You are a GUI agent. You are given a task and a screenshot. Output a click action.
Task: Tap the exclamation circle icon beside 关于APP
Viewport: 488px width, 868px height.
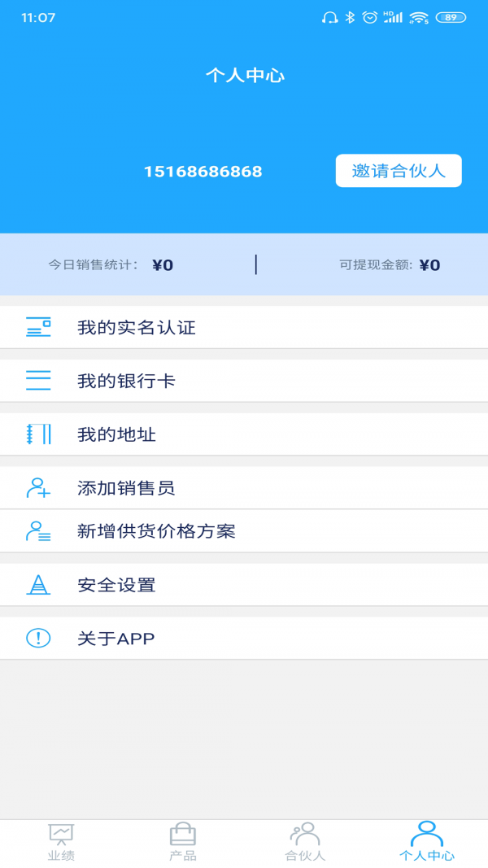[38, 639]
